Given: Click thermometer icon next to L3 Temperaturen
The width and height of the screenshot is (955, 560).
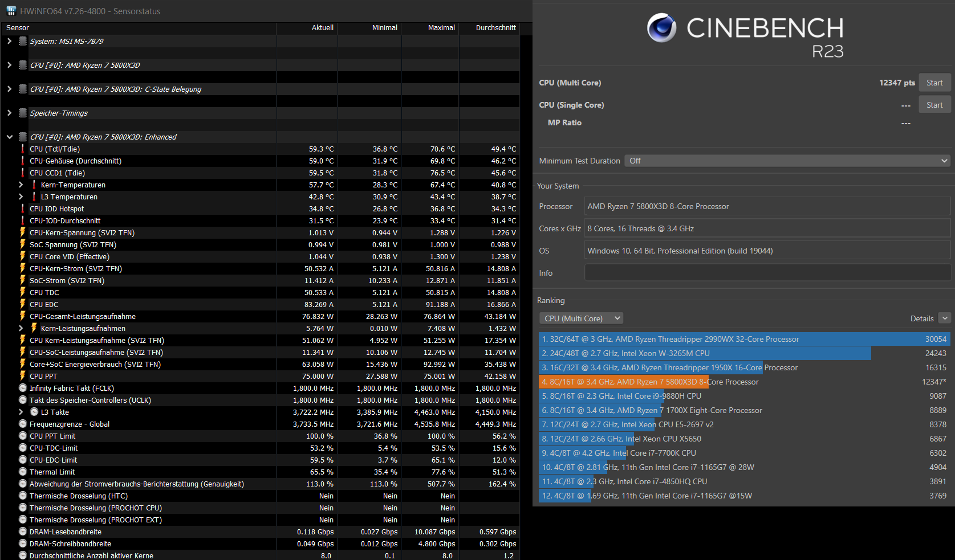Looking at the screenshot, I should pos(34,197).
